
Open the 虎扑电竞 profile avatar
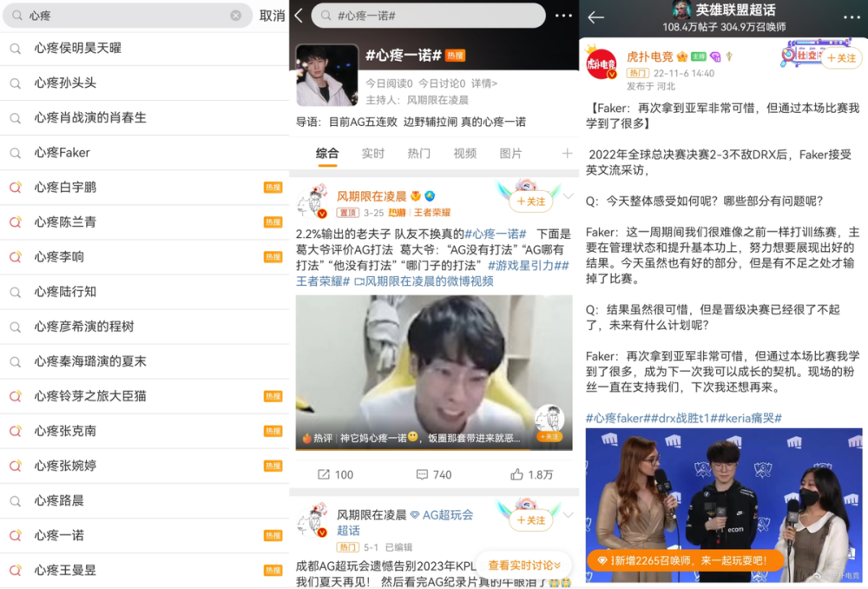pos(602,63)
